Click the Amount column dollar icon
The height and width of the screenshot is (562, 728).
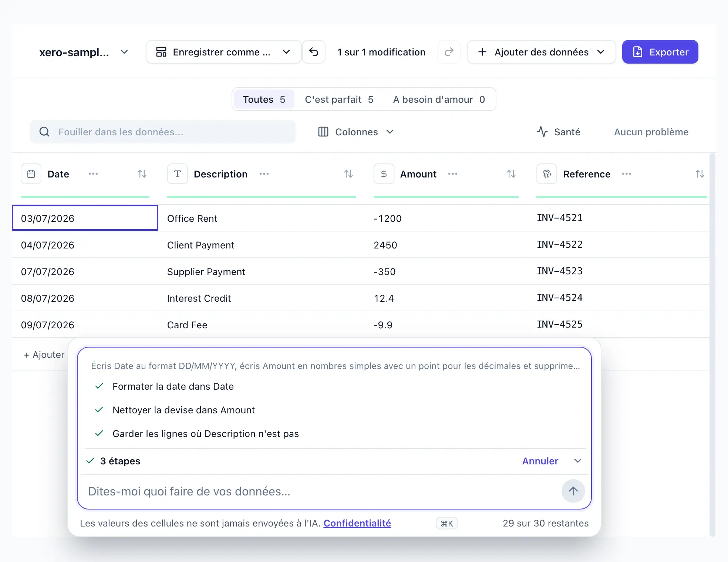384,174
